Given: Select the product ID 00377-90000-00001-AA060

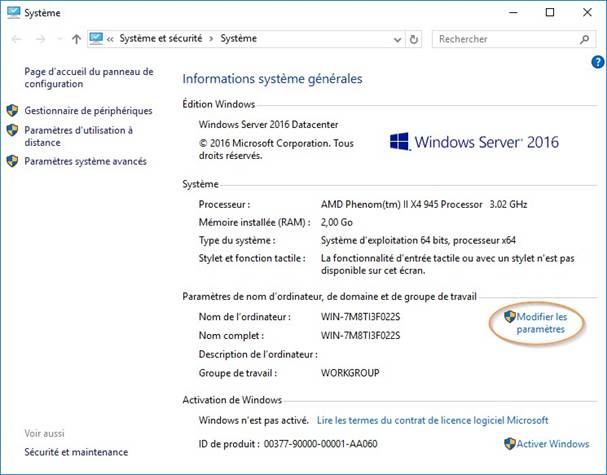Looking at the screenshot, I should [x=321, y=444].
